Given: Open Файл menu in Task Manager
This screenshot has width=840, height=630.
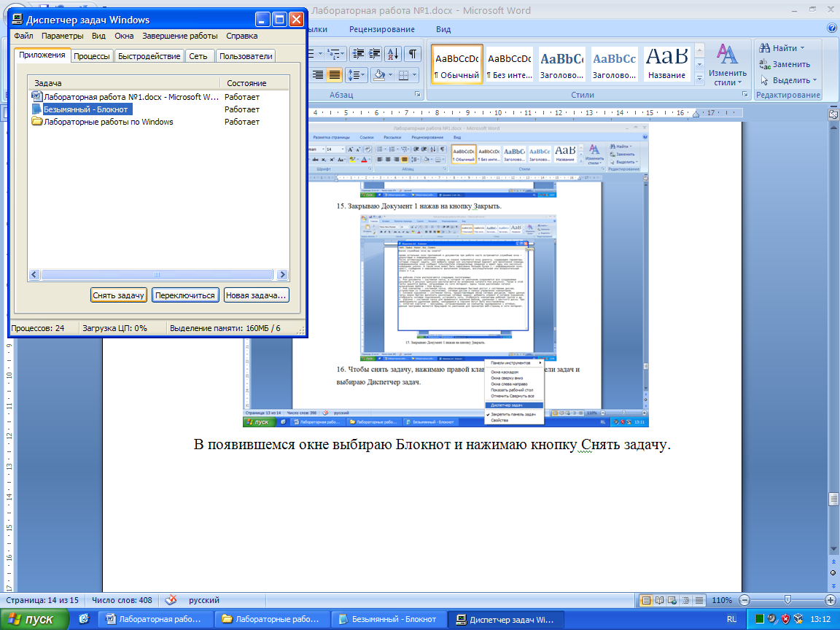Looking at the screenshot, I should click(x=23, y=36).
